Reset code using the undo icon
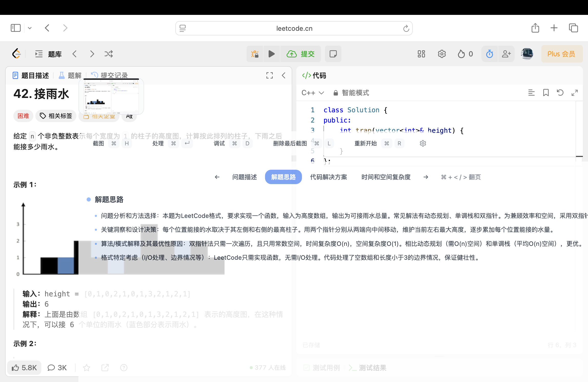The height and width of the screenshot is (382, 588). click(560, 93)
